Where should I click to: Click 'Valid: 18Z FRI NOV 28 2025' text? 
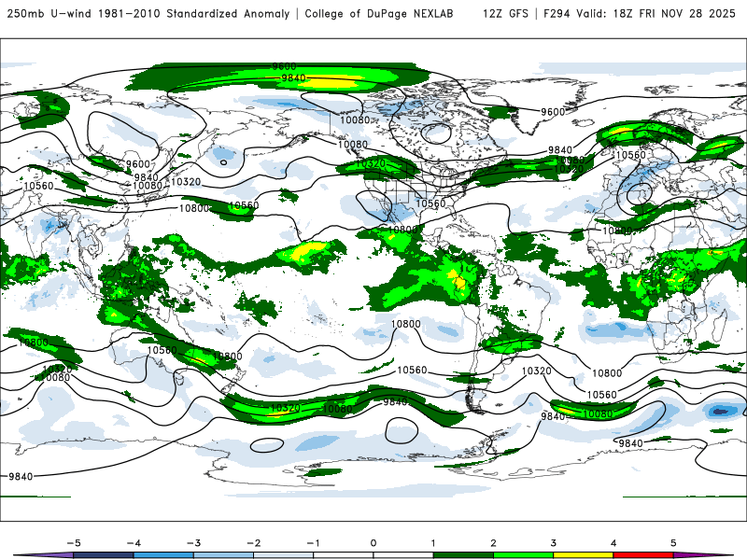(x=656, y=13)
